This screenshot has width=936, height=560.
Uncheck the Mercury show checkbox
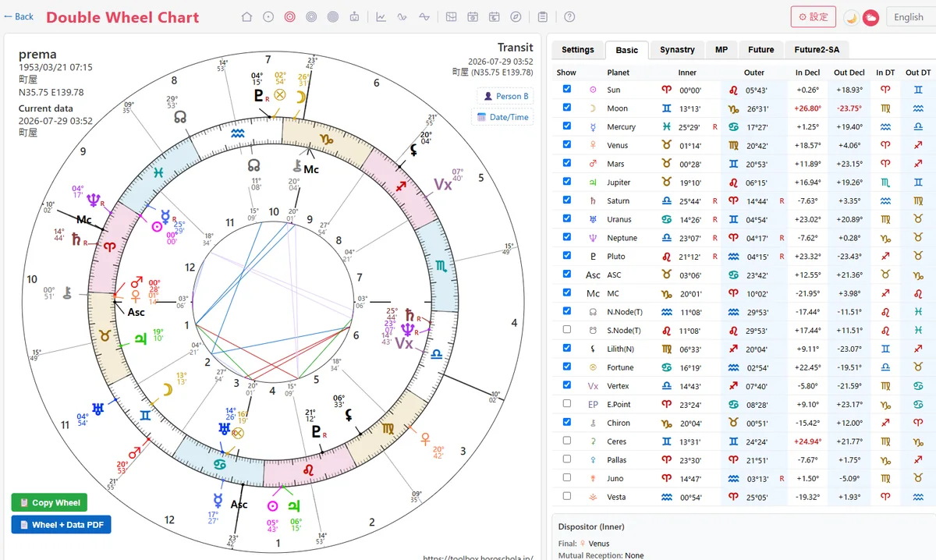567,126
